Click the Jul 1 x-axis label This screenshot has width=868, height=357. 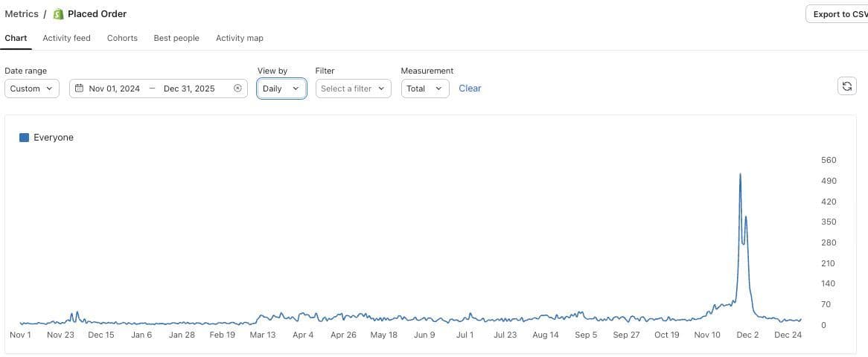(465, 335)
